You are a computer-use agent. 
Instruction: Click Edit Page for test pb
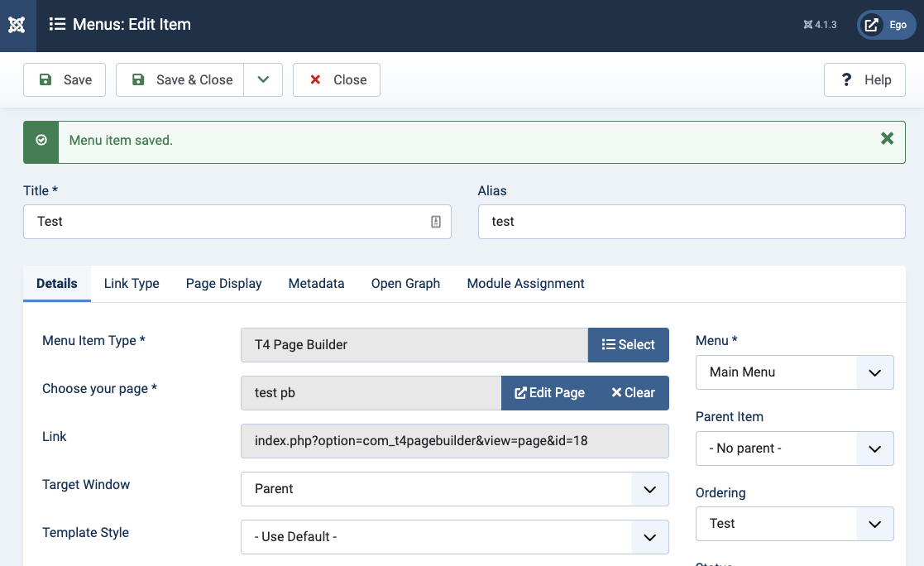(550, 393)
